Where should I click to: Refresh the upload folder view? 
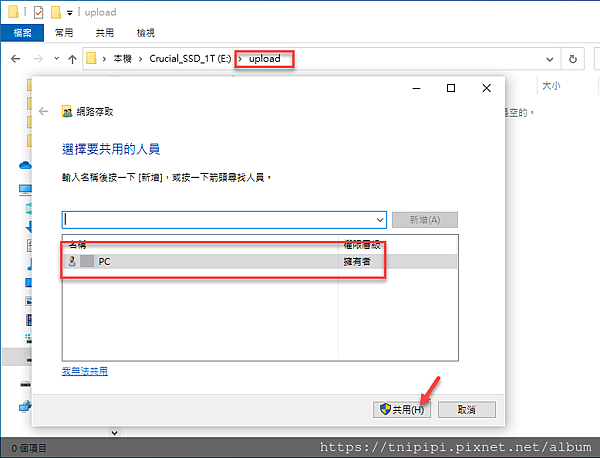coord(572,59)
